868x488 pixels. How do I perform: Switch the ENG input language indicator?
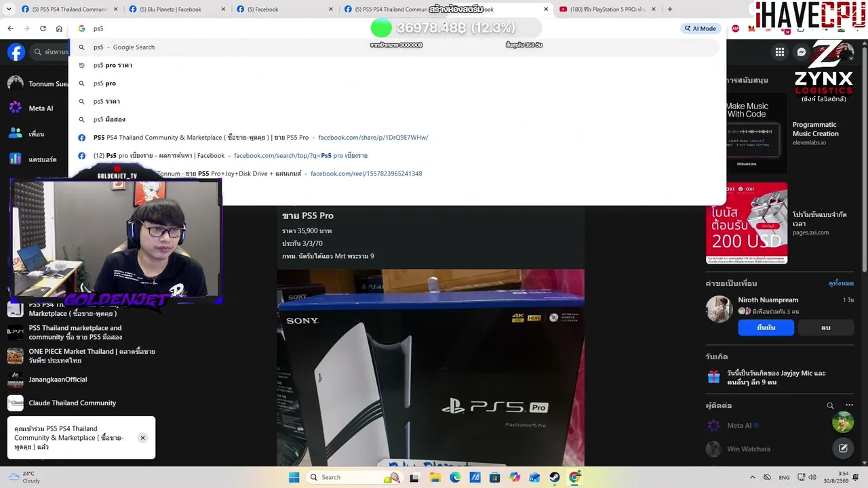784,477
